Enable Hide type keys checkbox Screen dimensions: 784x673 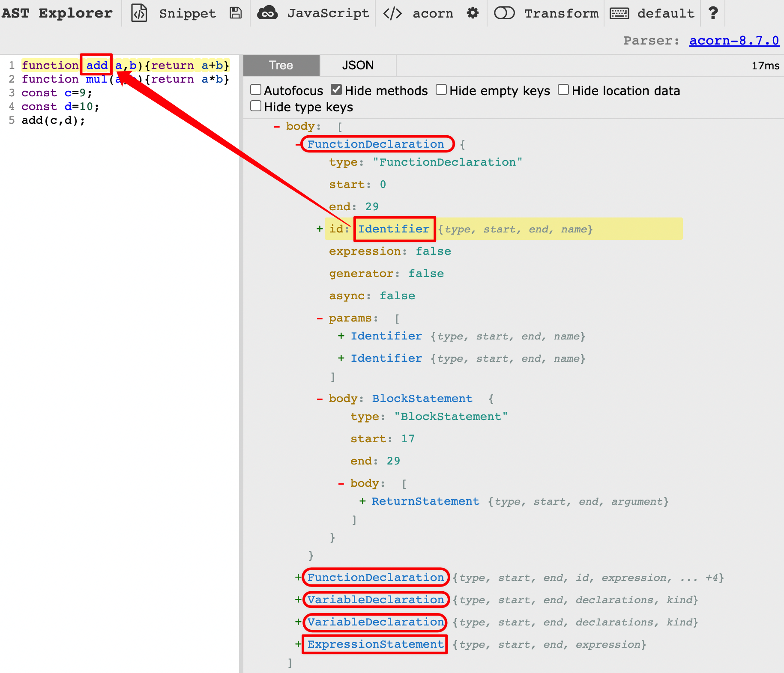pyautogui.click(x=256, y=106)
